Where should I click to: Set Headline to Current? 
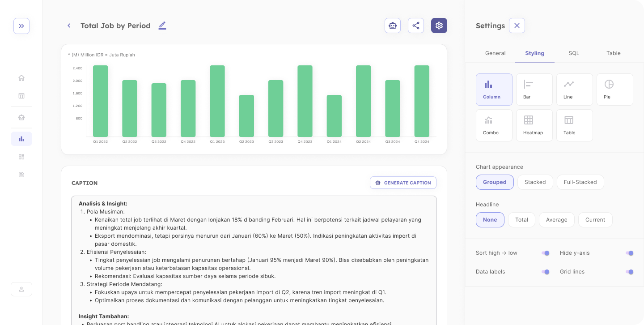(x=595, y=220)
